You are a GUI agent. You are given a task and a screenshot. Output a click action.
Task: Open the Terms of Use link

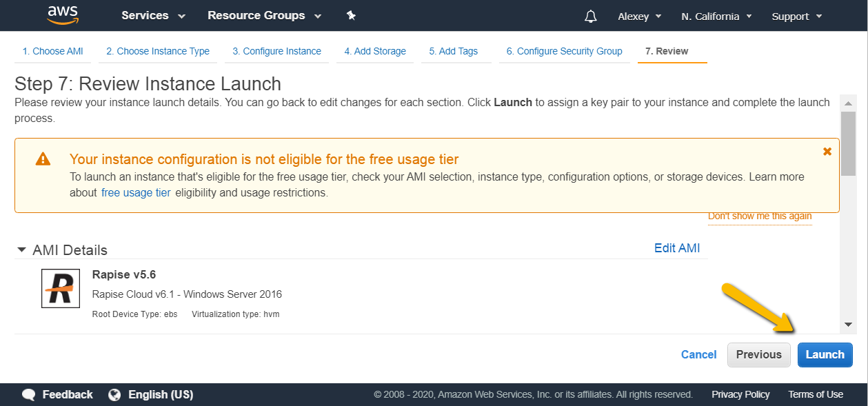(816, 394)
